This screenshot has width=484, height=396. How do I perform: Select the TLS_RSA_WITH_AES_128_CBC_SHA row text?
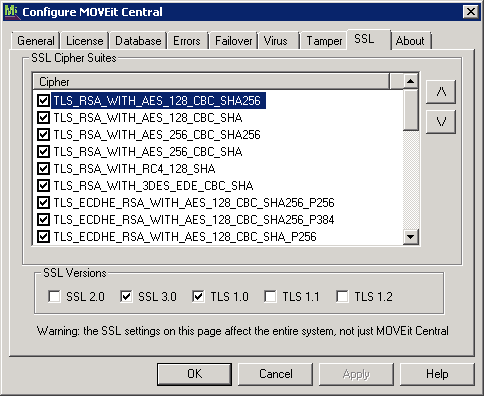pos(148,118)
